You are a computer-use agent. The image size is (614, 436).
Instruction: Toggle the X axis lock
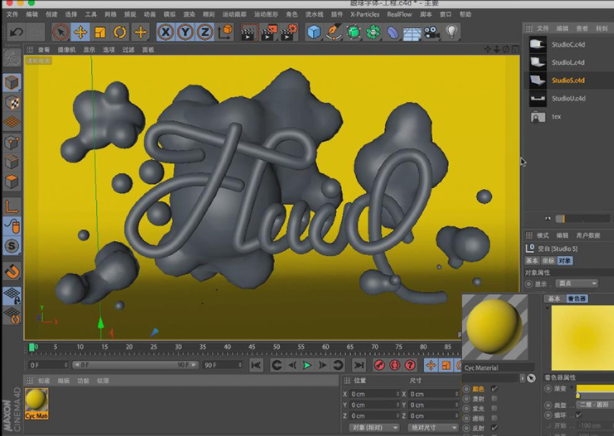point(166,32)
